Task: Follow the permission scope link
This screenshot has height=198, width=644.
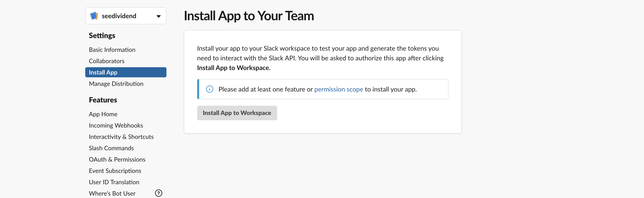Action: coord(339,89)
